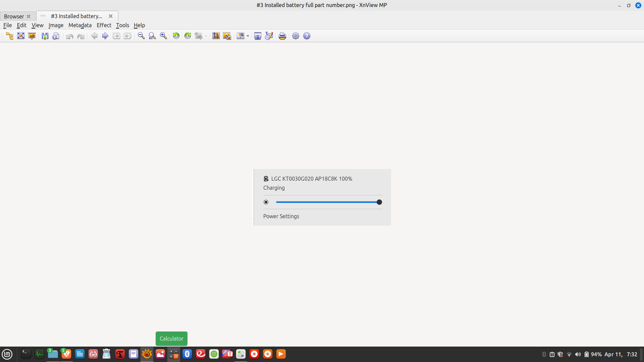Open the Tools menu
This screenshot has height=362, width=644.
point(122,25)
